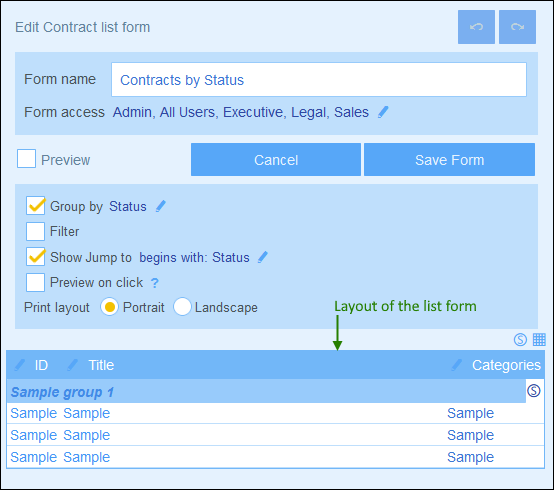Click the redo arrow button
This screenshot has height=490, width=554.
[517, 27]
